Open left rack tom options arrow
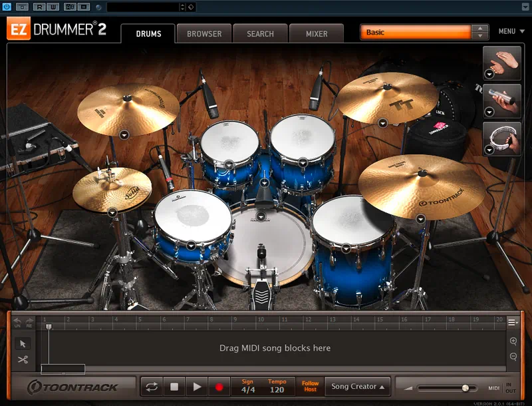Viewport: 532px width, 406px height. pos(229,165)
